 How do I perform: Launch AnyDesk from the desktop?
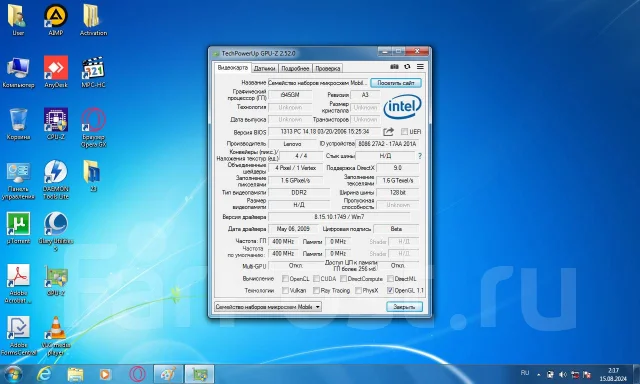point(56,72)
